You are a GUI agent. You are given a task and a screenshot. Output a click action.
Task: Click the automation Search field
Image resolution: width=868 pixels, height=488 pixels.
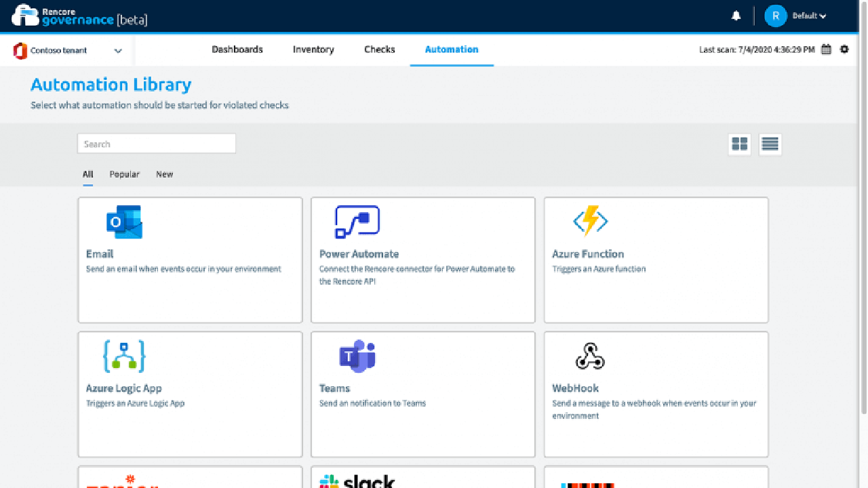157,144
